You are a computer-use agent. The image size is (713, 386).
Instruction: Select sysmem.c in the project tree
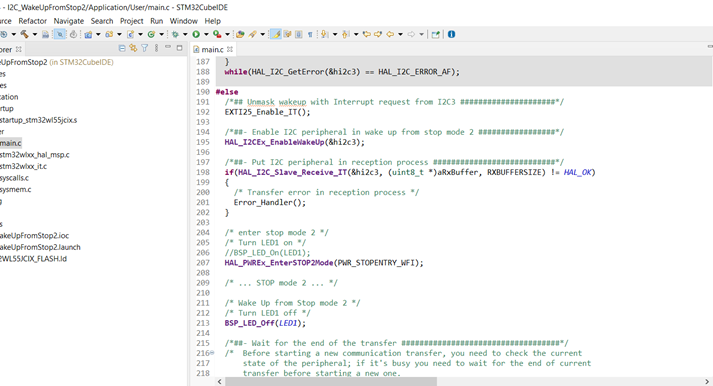pos(15,190)
